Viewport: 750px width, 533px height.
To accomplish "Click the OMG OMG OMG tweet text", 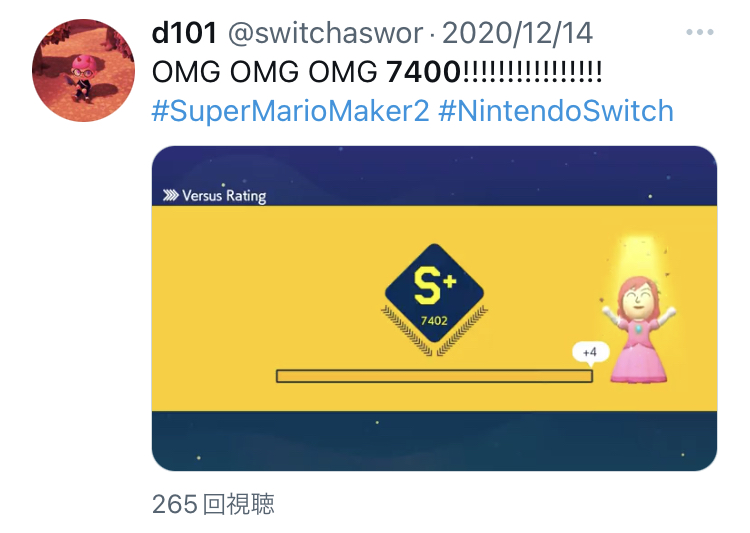I will click(x=265, y=72).
